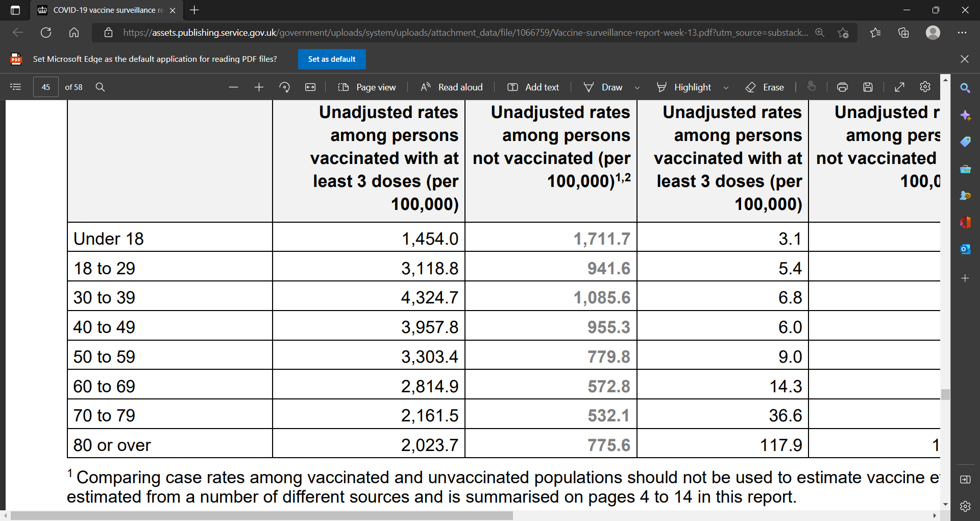Open Shopping tag in sidebar
This screenshot has height=521, width=980.
click(x=965, y=142)
